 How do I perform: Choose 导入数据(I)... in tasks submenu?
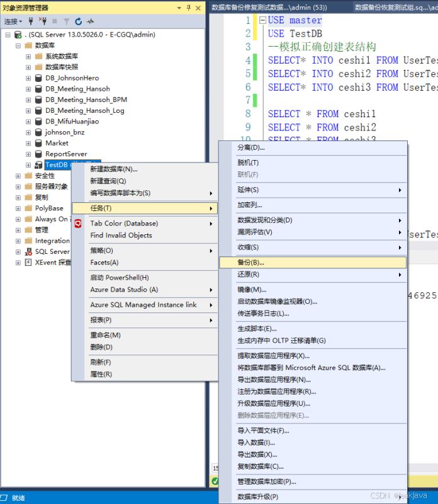pos(313,443)
